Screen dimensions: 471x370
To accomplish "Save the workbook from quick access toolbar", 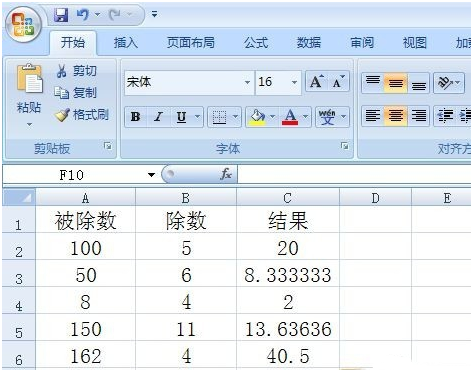I will 61,15.
